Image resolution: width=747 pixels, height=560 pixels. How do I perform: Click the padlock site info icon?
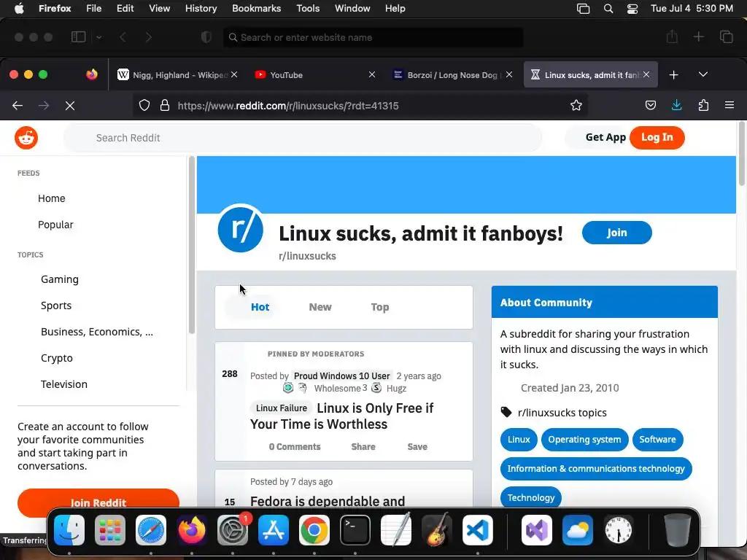tap(165, 106)
